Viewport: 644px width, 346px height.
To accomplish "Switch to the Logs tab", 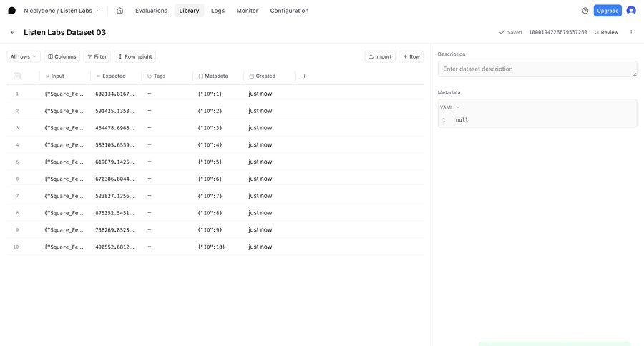I will 218,11.
